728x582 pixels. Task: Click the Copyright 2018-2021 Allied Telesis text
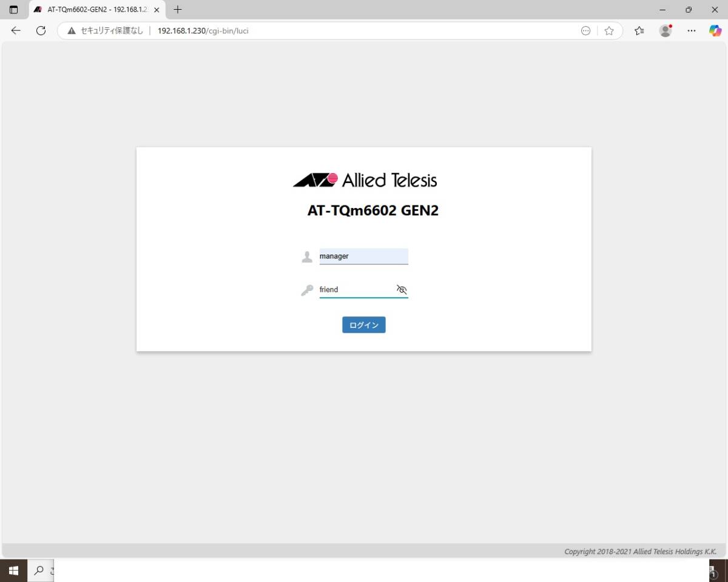click(640, 552)
